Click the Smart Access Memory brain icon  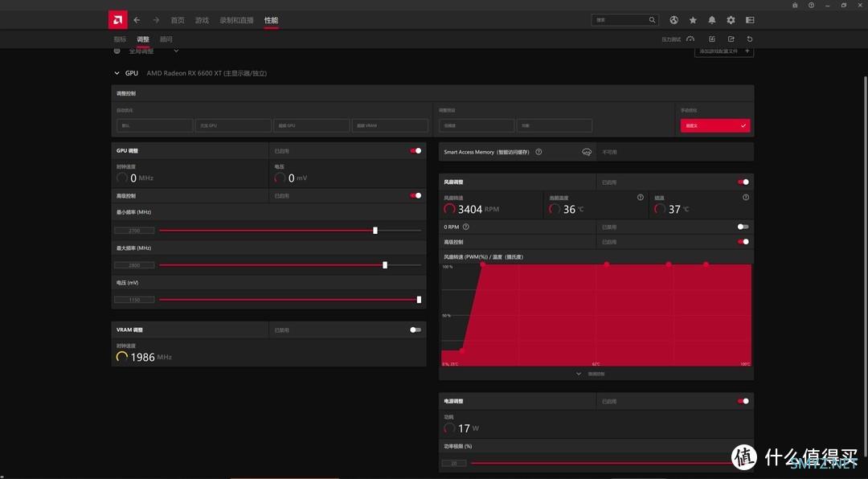click(x=587, y=152)
